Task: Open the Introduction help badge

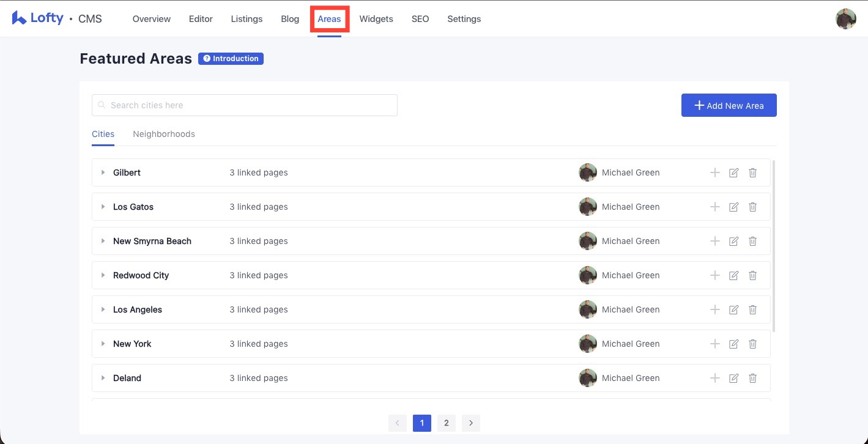Action: (231, 59)
